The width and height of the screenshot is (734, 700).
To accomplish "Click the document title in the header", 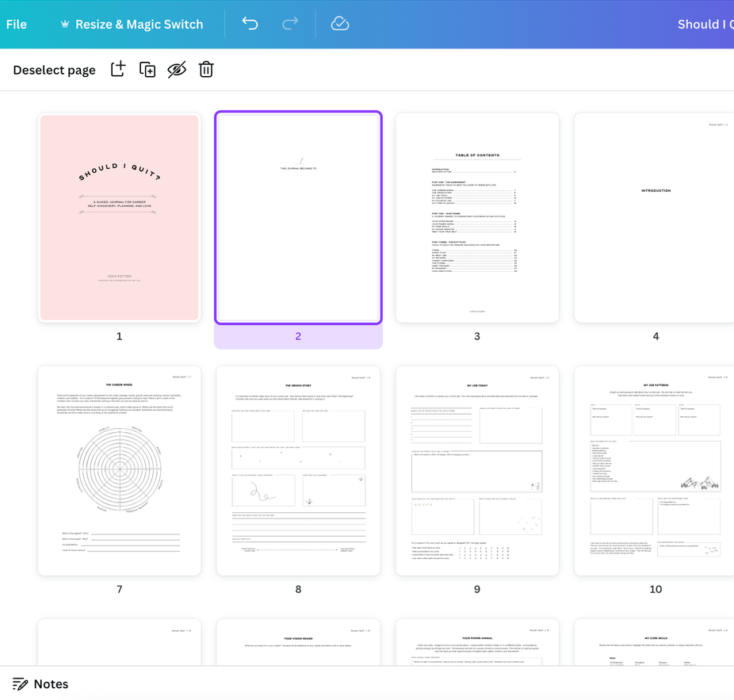I will click(705, 24).
